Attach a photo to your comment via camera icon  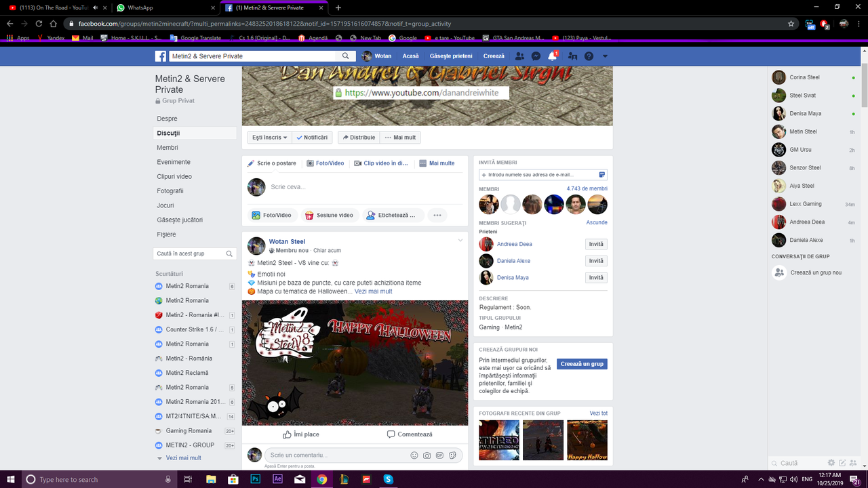[x=427, y=455]
